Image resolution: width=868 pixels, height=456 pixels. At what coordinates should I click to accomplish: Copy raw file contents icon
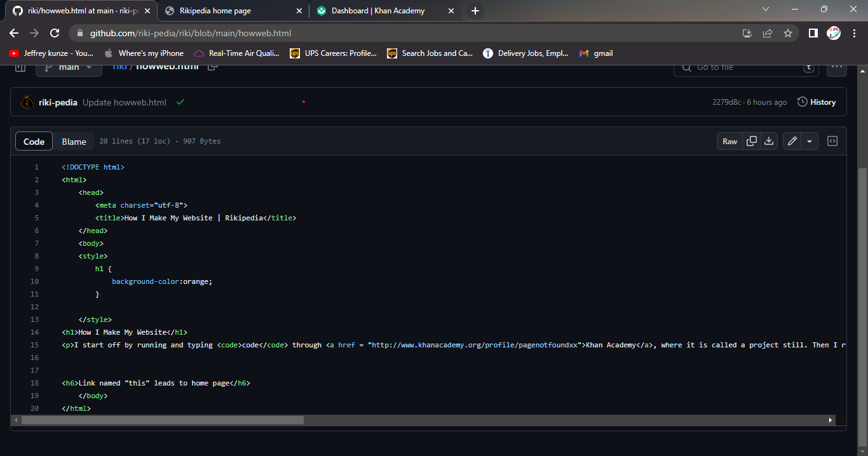(752, 141)
